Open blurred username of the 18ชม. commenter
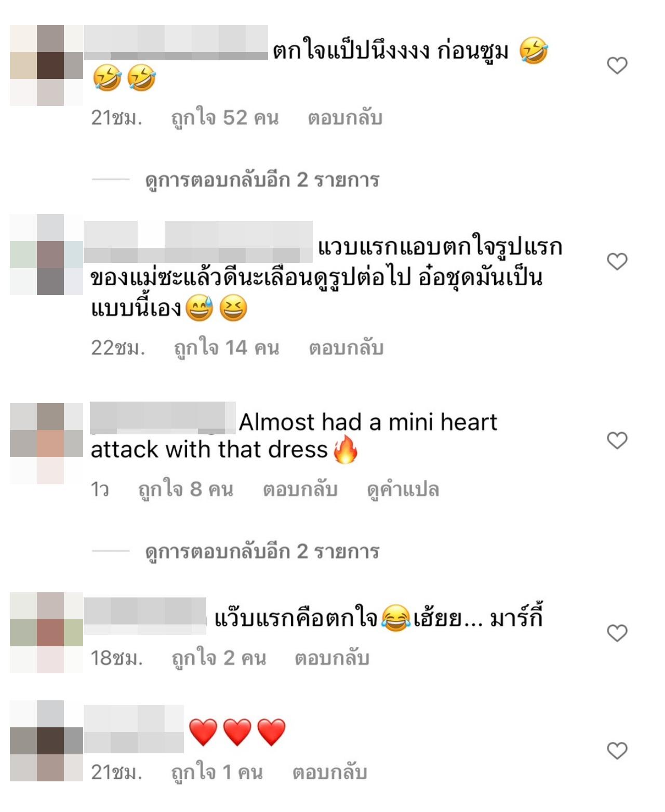The height and width of the screenshot is (812, 665). 145,616
